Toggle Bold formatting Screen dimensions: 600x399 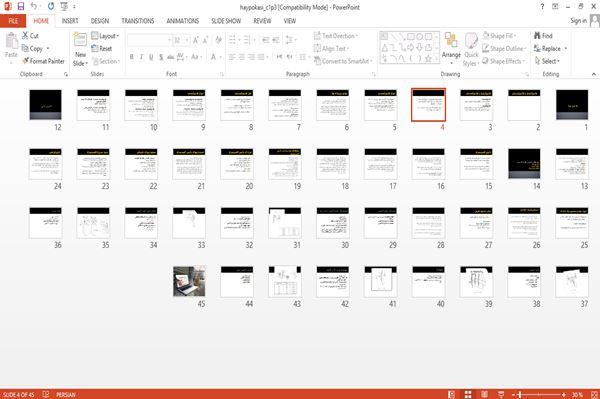coord(132,57)
